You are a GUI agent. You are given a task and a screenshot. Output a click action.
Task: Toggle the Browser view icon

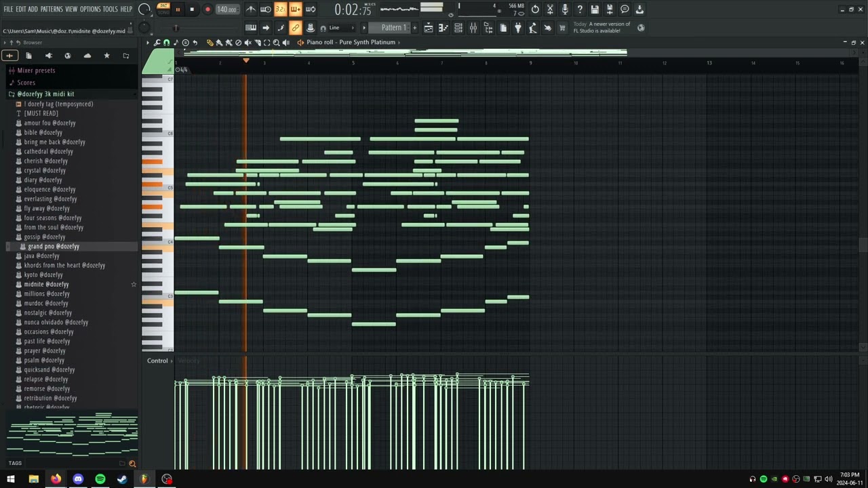[x=488, y=28]
